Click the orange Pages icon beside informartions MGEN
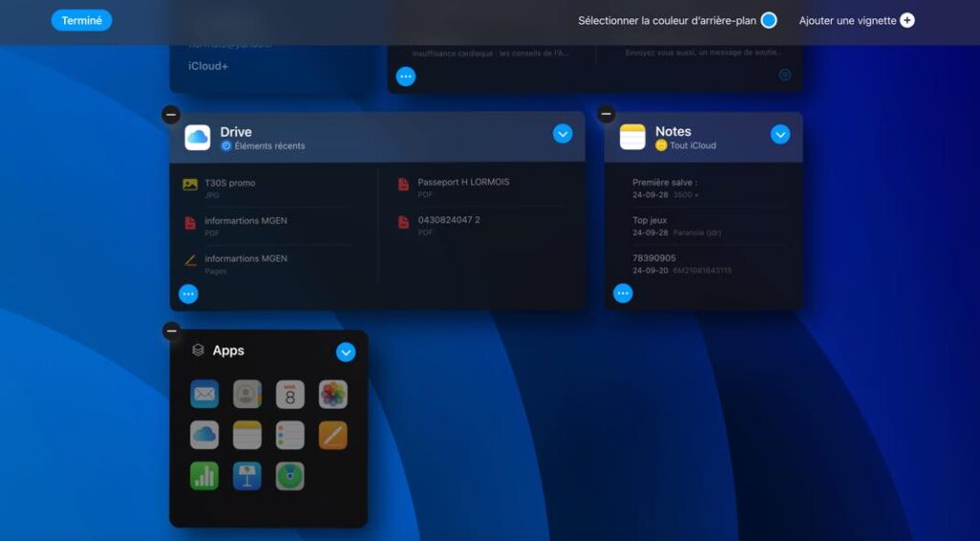 point(190,260)
